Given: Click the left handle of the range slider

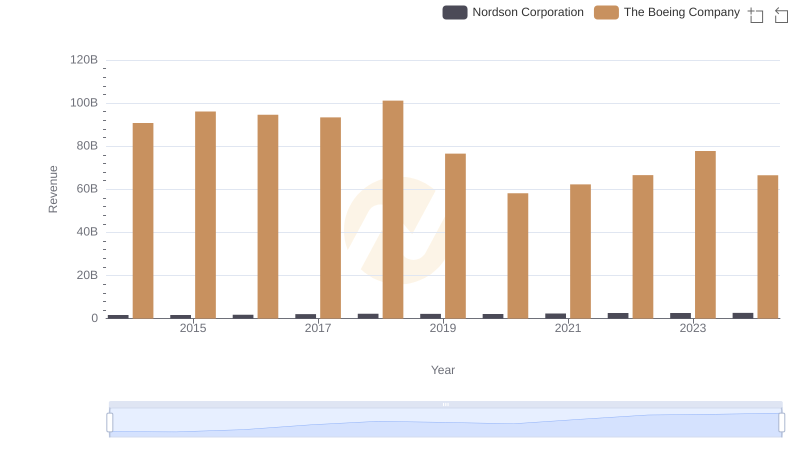Looking at the screenshot, I should click(110, 422).
